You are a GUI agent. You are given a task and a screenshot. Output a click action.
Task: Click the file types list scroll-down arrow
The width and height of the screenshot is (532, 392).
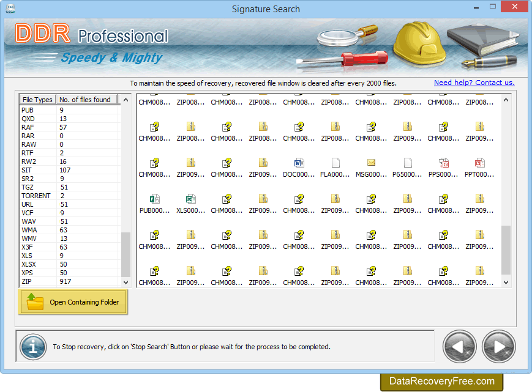click(126, 282)
